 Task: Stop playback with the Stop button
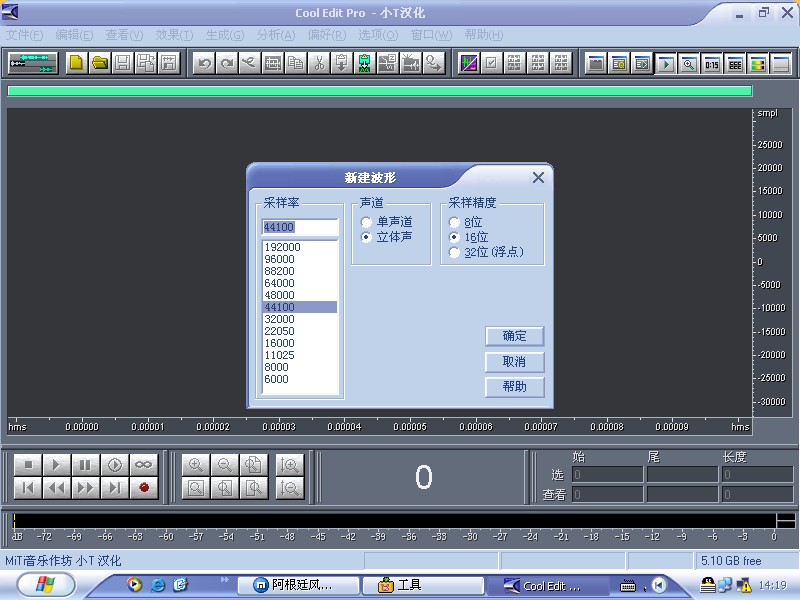click(x=28, y=465)
